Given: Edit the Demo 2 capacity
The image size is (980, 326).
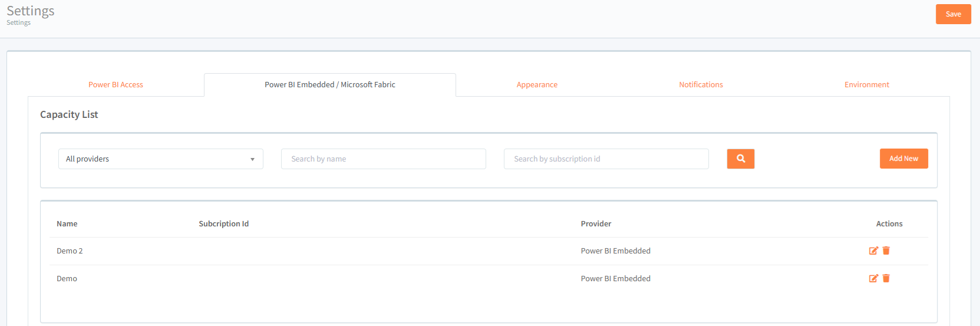Looking at the screenshot, I should tap(873, 251).
